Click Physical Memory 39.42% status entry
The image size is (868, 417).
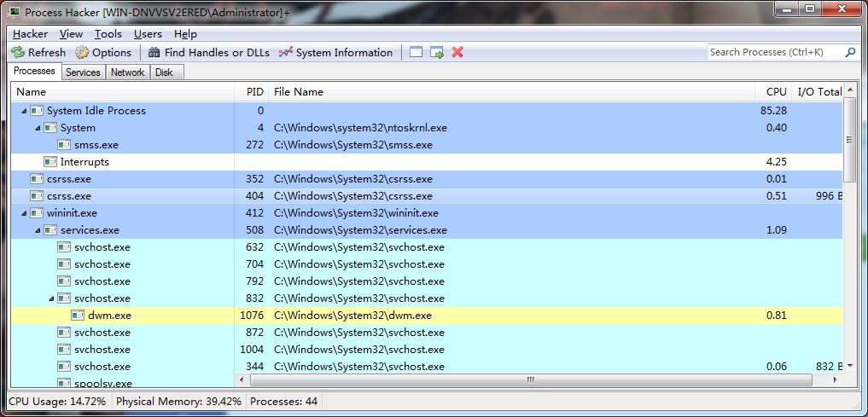click(178, 402)
